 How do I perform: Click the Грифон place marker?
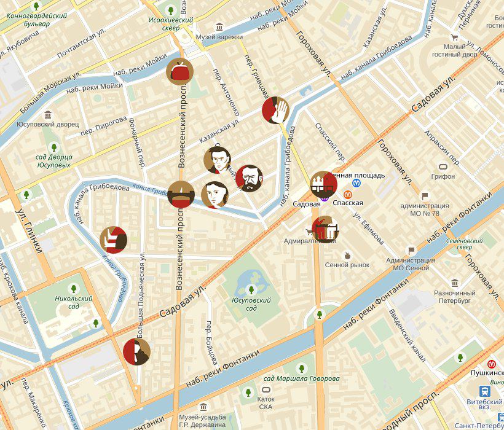tap(443, 167)
